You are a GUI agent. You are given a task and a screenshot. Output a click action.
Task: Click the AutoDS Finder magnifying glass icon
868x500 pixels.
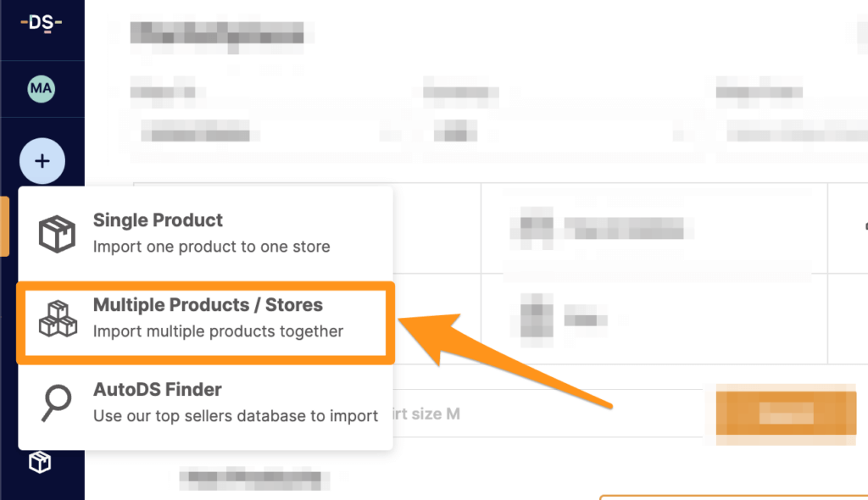coord(57,402)
